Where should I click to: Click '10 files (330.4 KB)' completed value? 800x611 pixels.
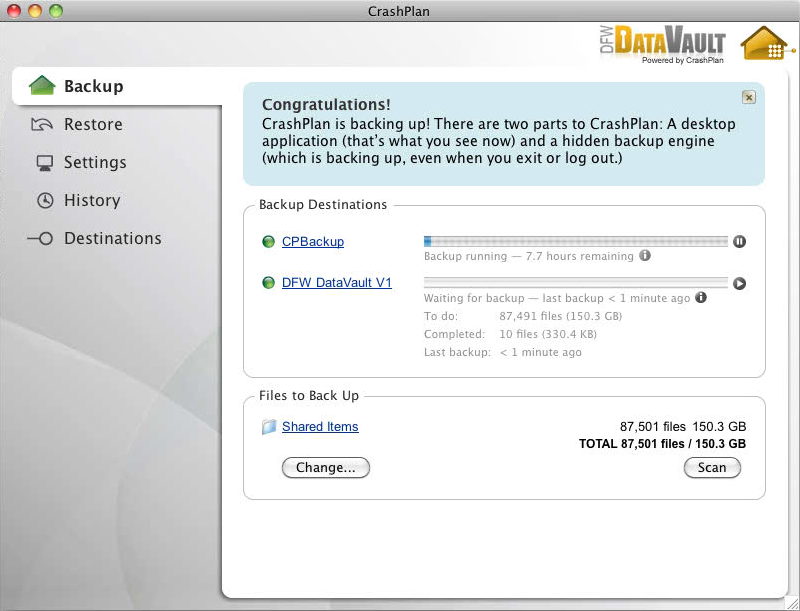pyautogui.click(x=548, y=334)
